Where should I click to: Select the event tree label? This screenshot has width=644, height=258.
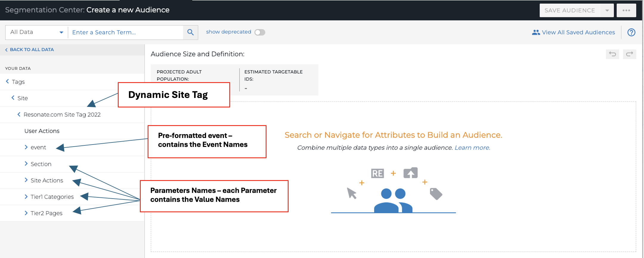[38, 147]
